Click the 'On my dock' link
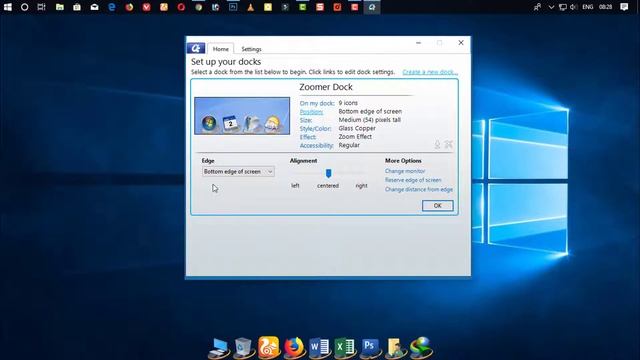This screenshot has width=640, height=360. 317,103
